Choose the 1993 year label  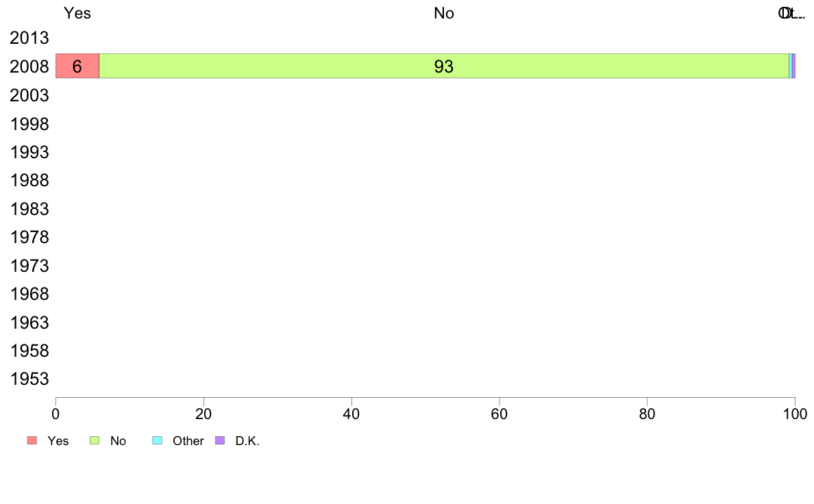pyautogui.click(x=29, y=152)
